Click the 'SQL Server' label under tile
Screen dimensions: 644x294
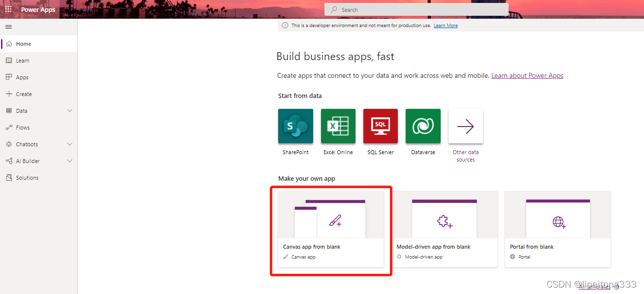pos(381,153)
